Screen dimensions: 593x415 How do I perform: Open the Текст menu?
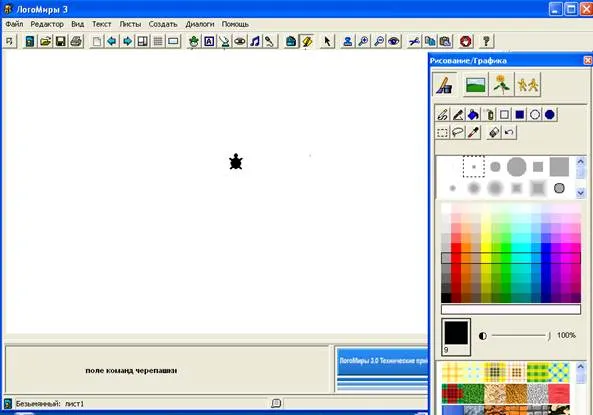coord(102,24)
